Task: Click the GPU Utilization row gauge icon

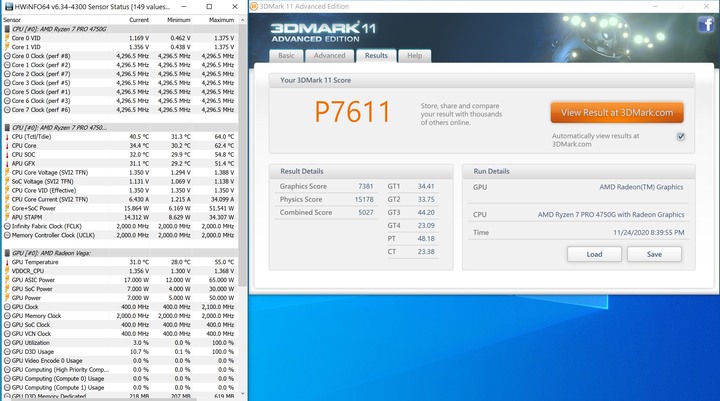Action: 7,343
